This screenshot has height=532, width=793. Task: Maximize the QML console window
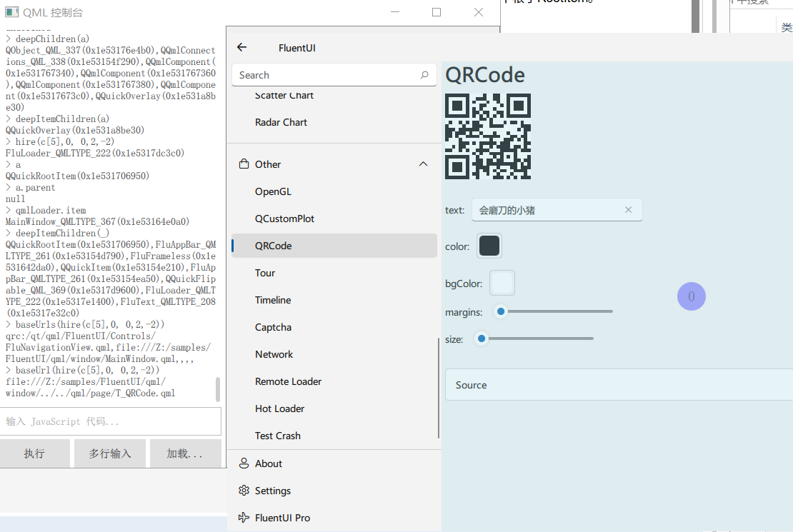pyautogui.click(x=437, y=12)
